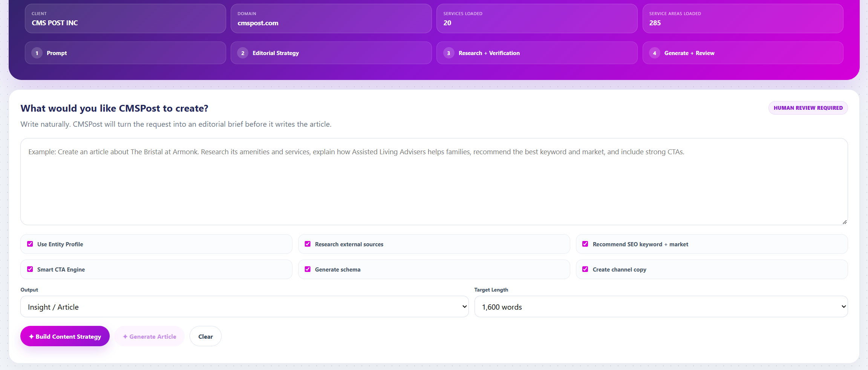Toggle Create channel copy checkbox
This screenshot has width=868, height=370.
pos(585,269)
